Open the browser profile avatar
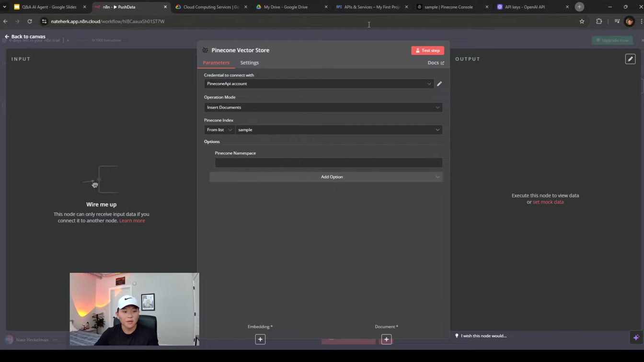The image size is (644, 362). [x=630, y=22]
